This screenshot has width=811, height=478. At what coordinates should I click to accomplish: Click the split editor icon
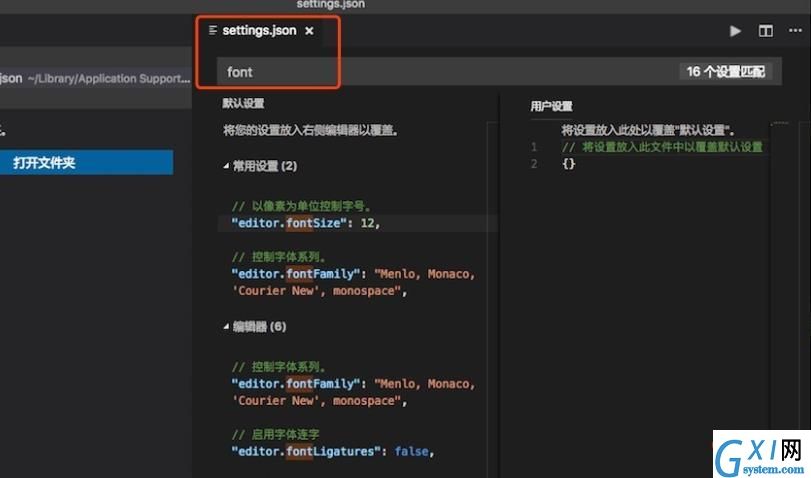click(765, 31)
